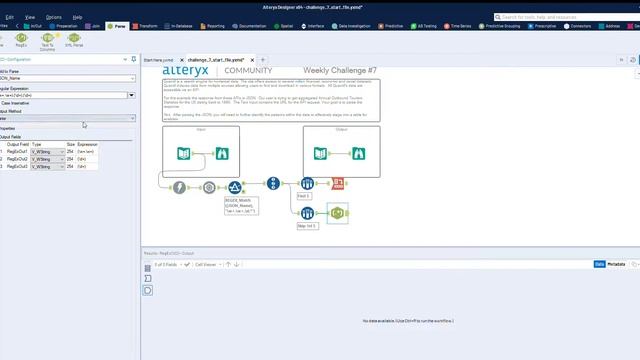Viewport: 640px width, 360px height.
Task: Open regular expression helper dropdown
Action: (131, 95)
